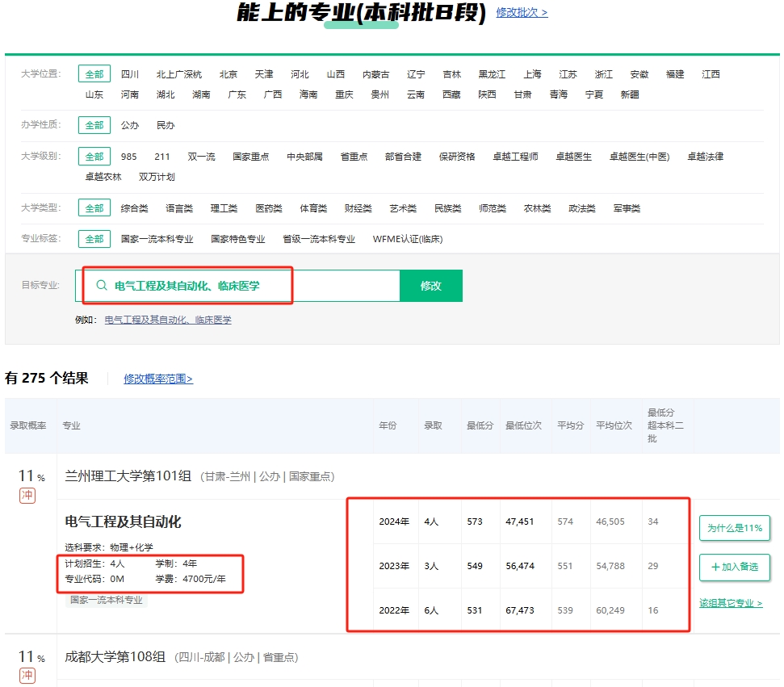This screenshot has height=687, width=784.
Task: Select 公办 under school nature filter
Action: tap(130, 125)
